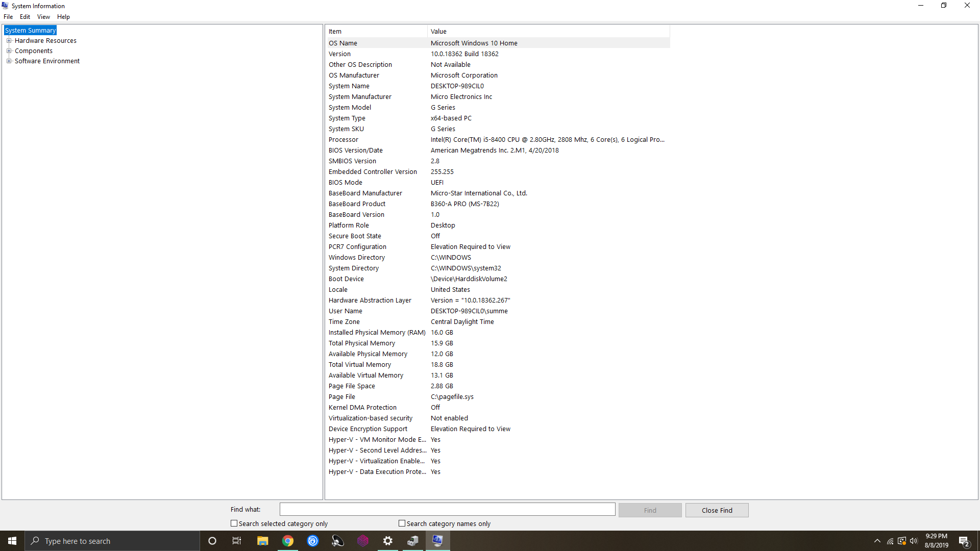Click the Find what text field

click(447, 509)
